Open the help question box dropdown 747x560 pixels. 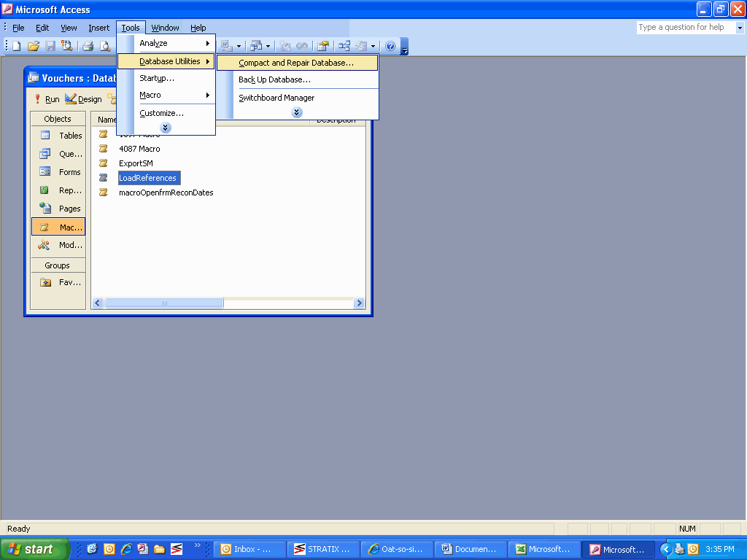(x=740, y=28)
